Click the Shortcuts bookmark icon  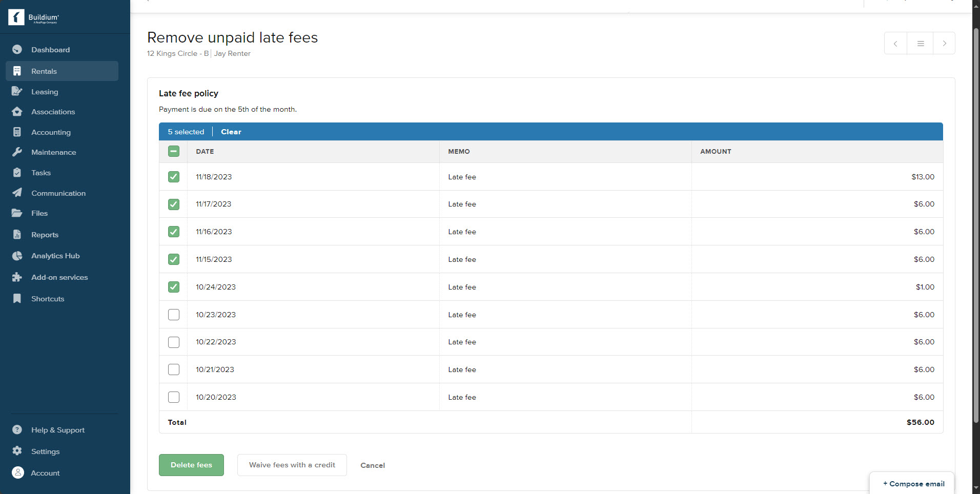click(17, 299)
